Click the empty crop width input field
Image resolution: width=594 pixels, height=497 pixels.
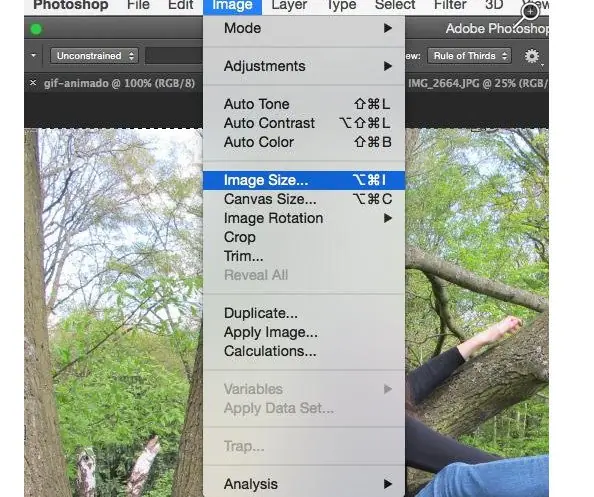pos(175,56)
